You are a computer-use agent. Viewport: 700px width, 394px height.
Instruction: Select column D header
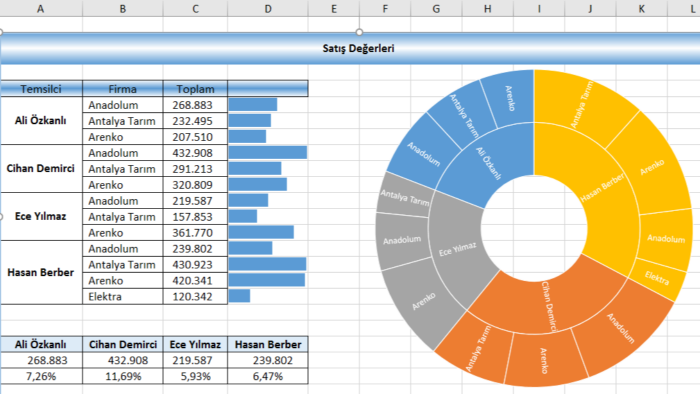[x=267, y=8]
